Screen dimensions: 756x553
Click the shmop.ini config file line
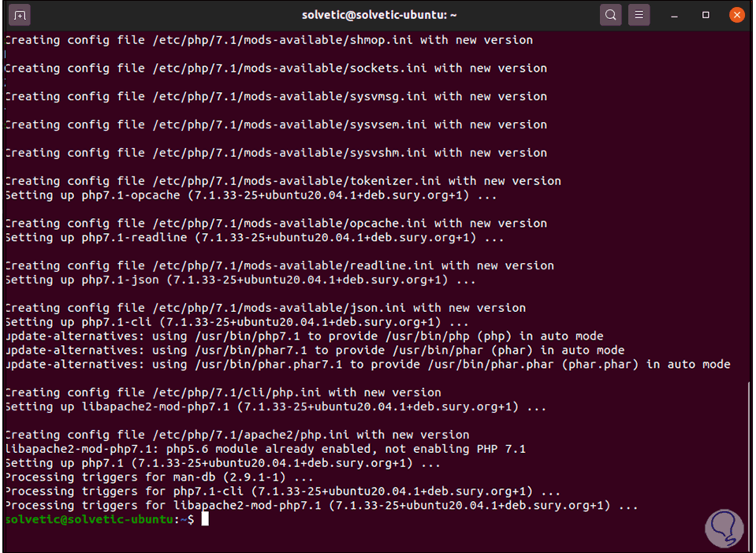(269, 40)
